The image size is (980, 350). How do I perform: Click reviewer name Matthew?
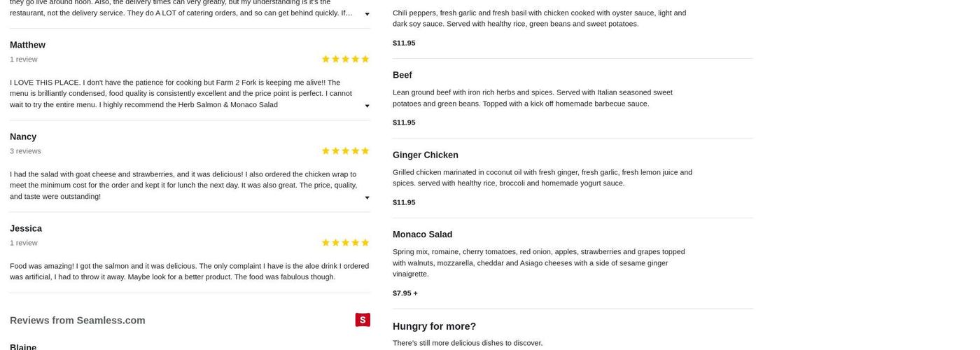pos(27,45)
